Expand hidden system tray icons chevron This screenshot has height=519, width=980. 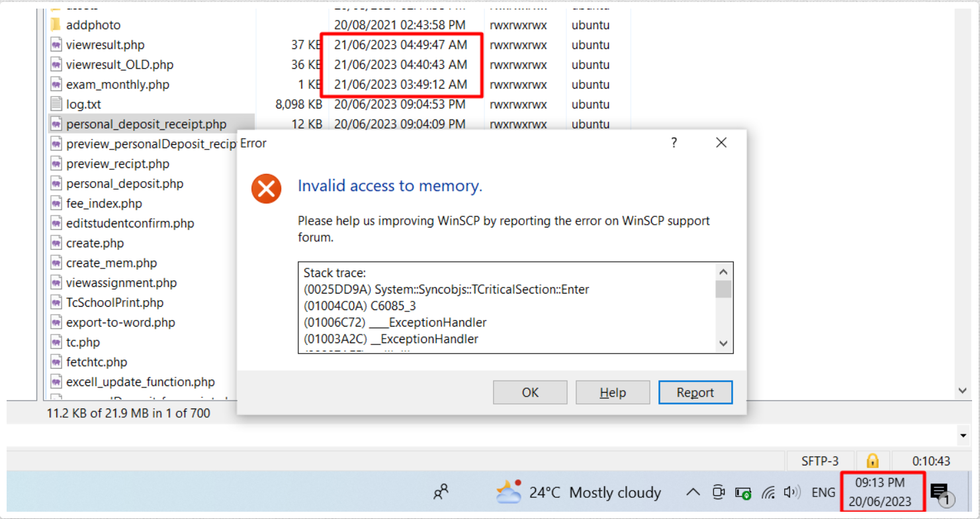pyautogui.click(x=693, y=493)
